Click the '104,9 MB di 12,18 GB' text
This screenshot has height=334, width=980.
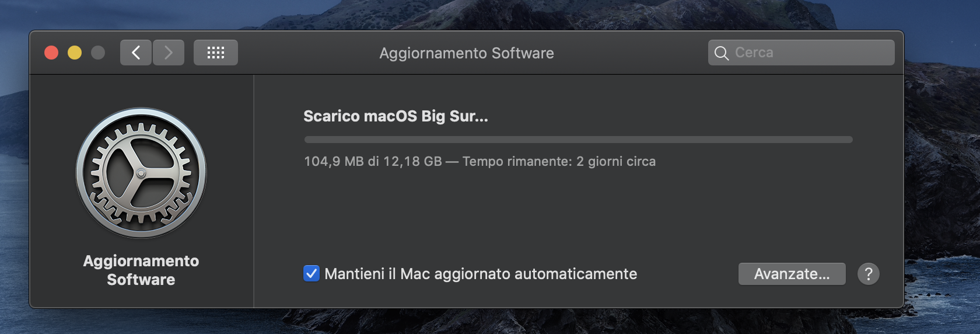pos(373,161)
